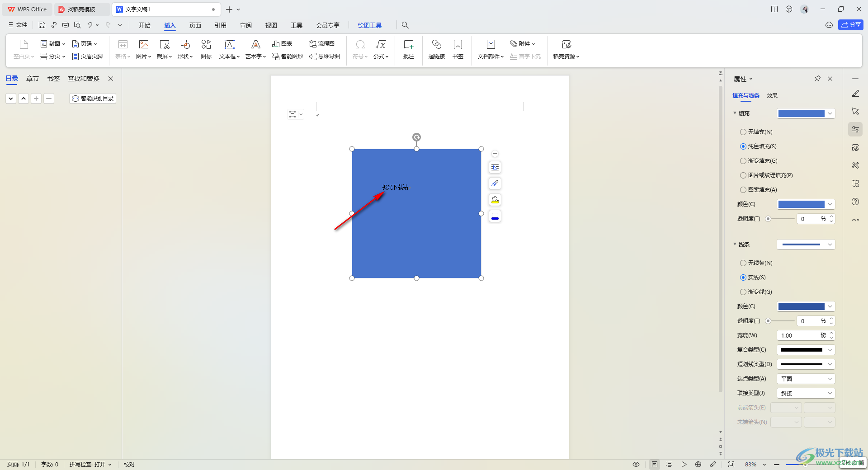Open the Page ribbon tab
This screenshot has height=470, width=868.
click(x=195, y=25)
